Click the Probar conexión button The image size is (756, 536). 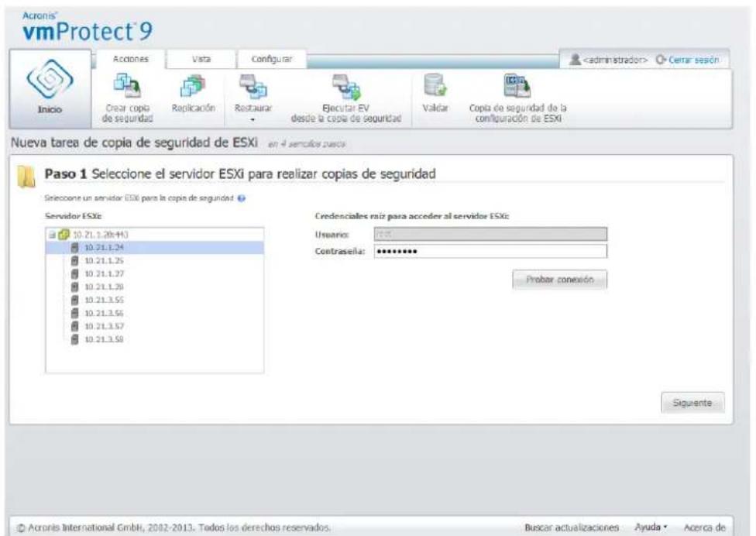(x=559, y=280)
